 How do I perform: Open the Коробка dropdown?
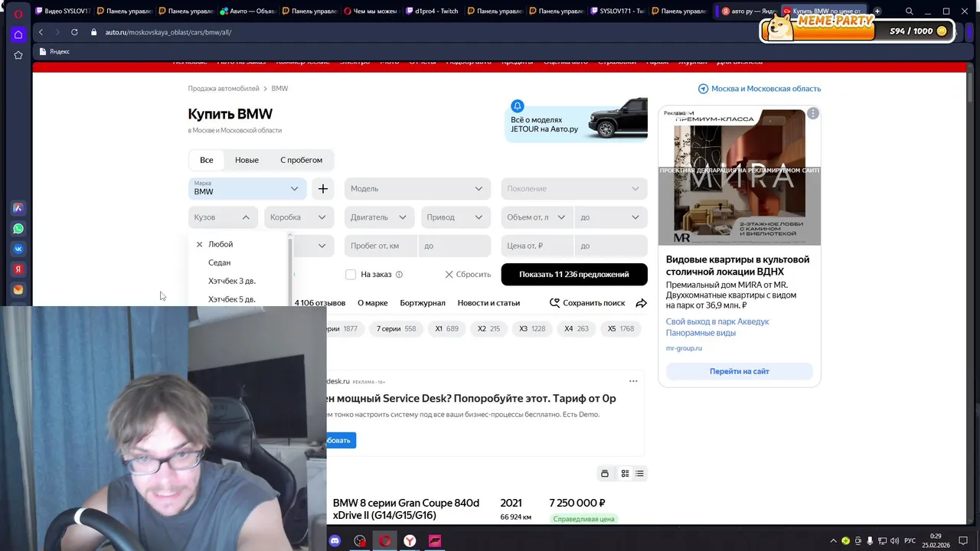point(299,217)
